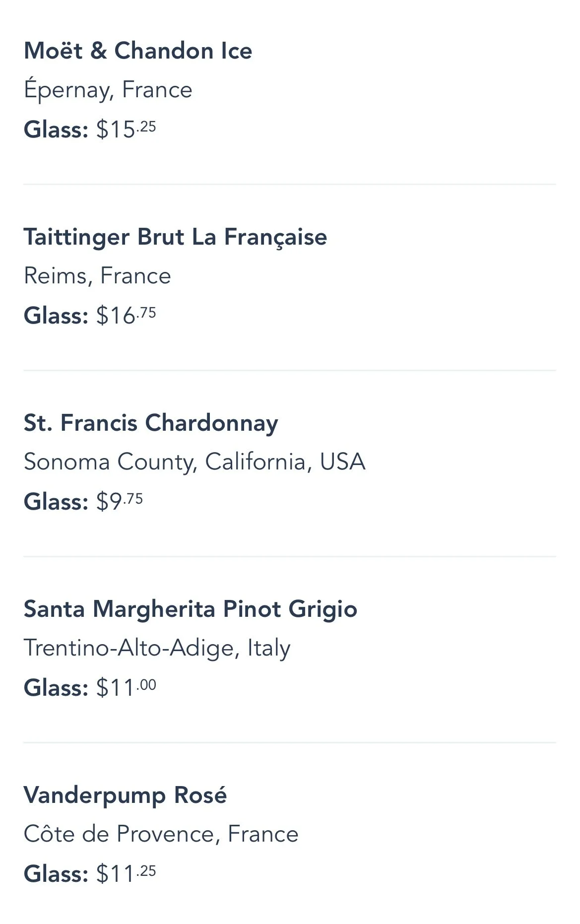Screen dimensions: 580x924
Task: Open the St. Francis Chardonnay item
Action: [151, 423]
